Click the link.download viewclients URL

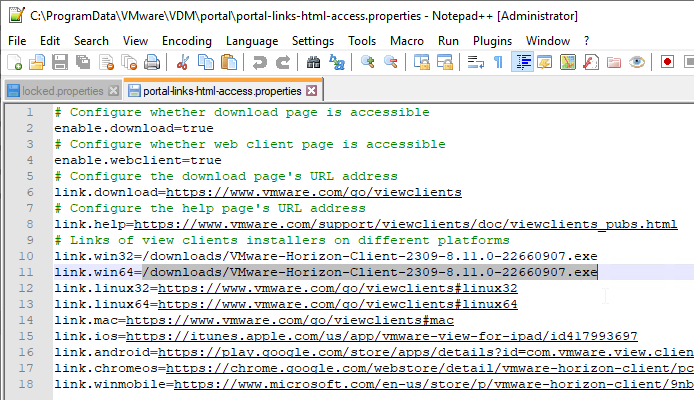pos(314,192)
